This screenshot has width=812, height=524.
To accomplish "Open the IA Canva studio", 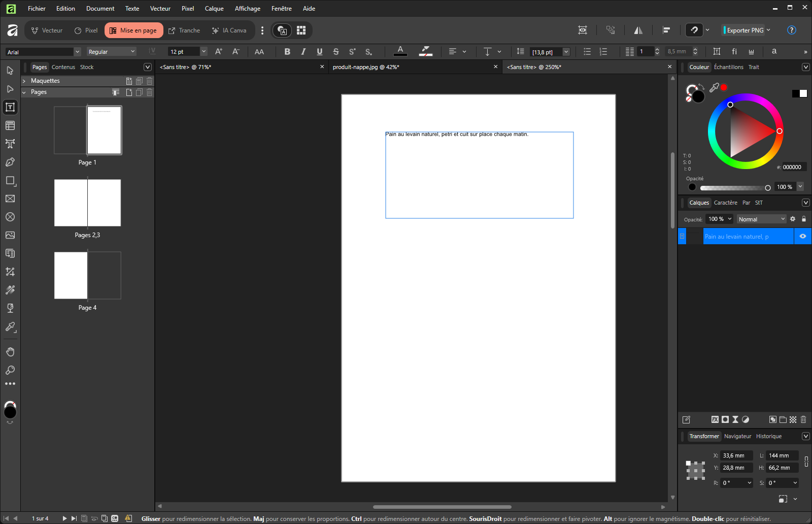I will click(229, 30).
